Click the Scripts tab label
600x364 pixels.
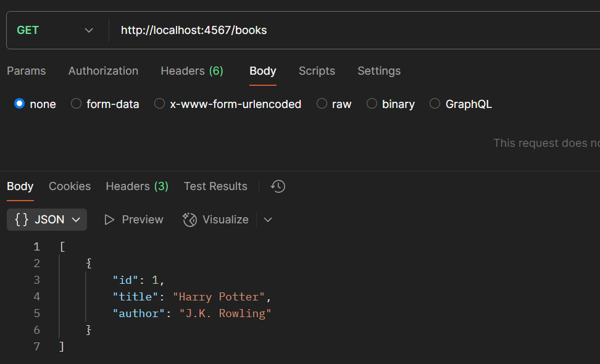(317, 71)
